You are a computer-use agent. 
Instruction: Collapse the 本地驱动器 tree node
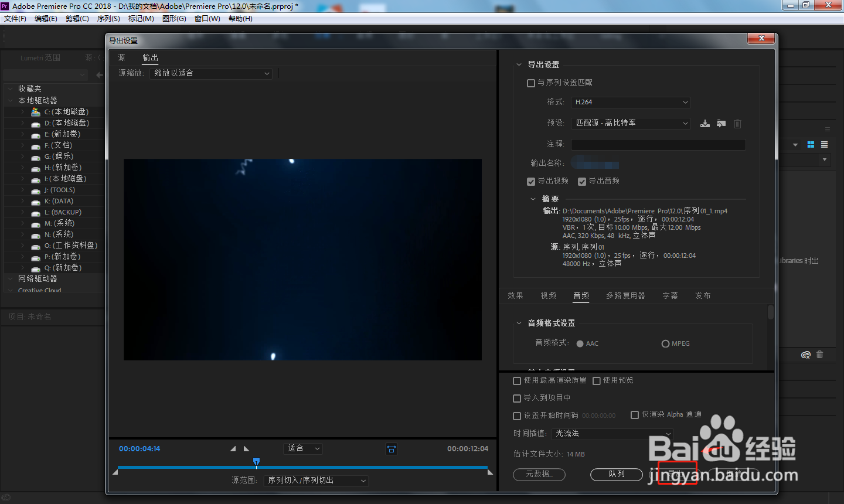(10, 101)
